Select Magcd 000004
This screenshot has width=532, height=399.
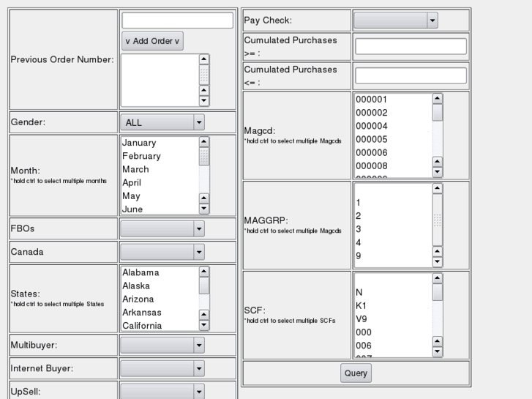[x=393, y=126]
